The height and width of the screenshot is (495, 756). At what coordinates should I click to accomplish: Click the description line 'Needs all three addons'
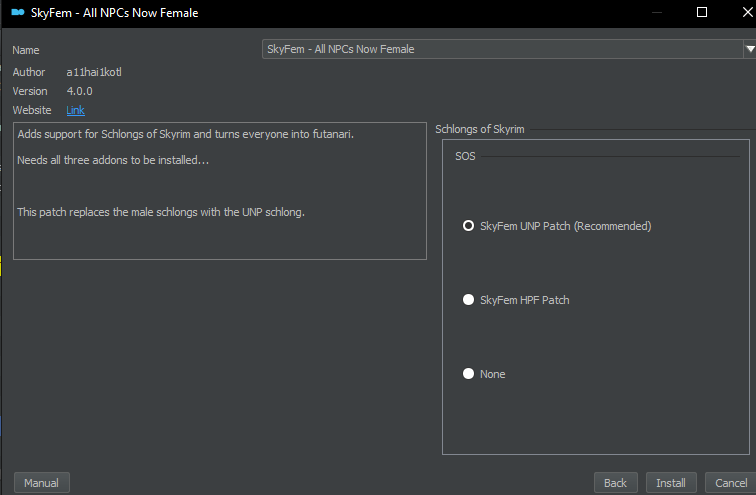coord(113,160)
